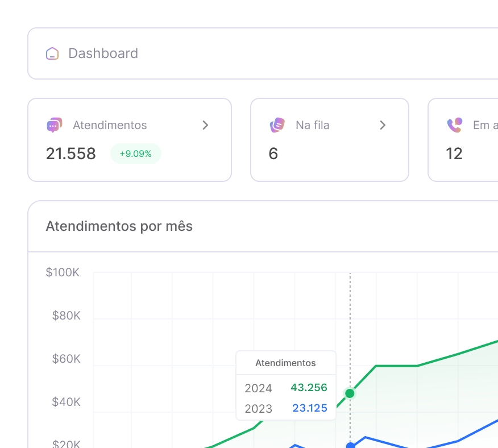
Task: Click the $80K axis label
Action: click(x=66, y=316)
